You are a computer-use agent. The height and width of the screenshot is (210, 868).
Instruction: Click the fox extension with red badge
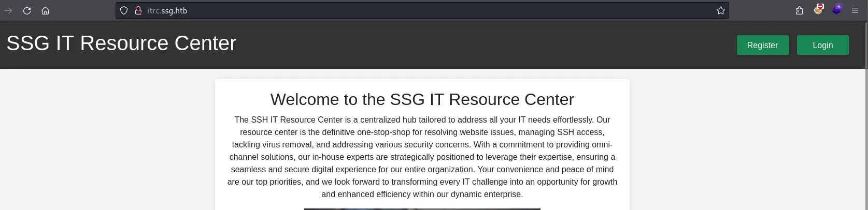(818, 9)
